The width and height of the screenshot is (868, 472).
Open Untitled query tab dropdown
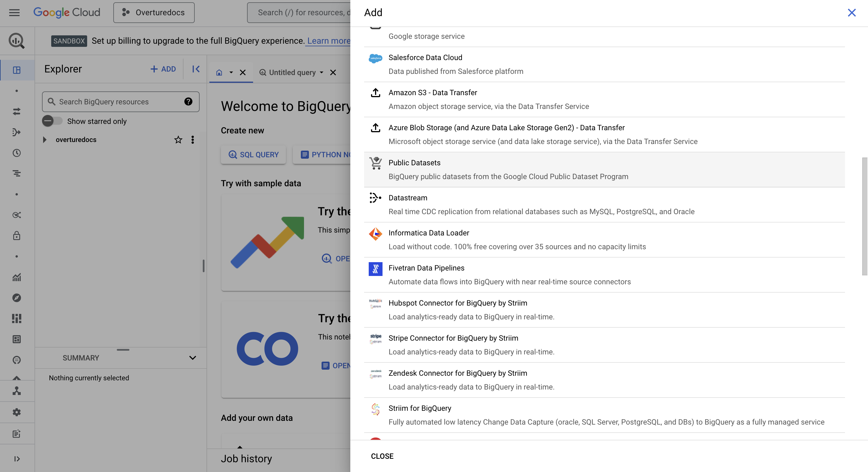(322, 72)
